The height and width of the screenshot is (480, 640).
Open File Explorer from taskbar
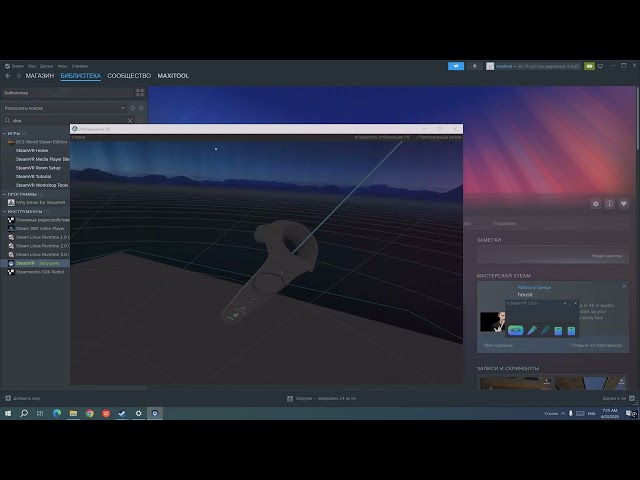tap(73, 413)
